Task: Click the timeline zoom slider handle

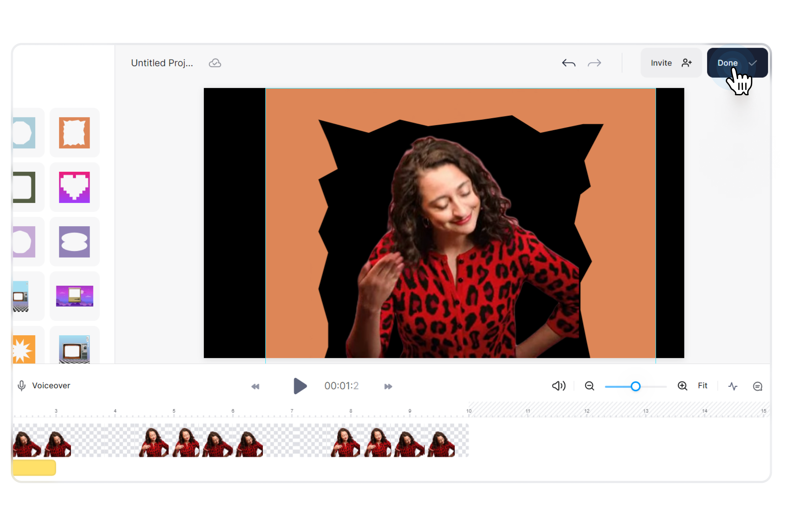Action: click(635, 386)
